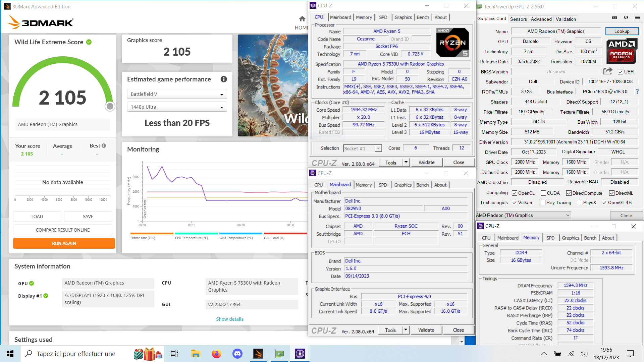644x362 pixels.
Task: Click the LOAD button in 3DMark
Action: [x=37, y=217]
